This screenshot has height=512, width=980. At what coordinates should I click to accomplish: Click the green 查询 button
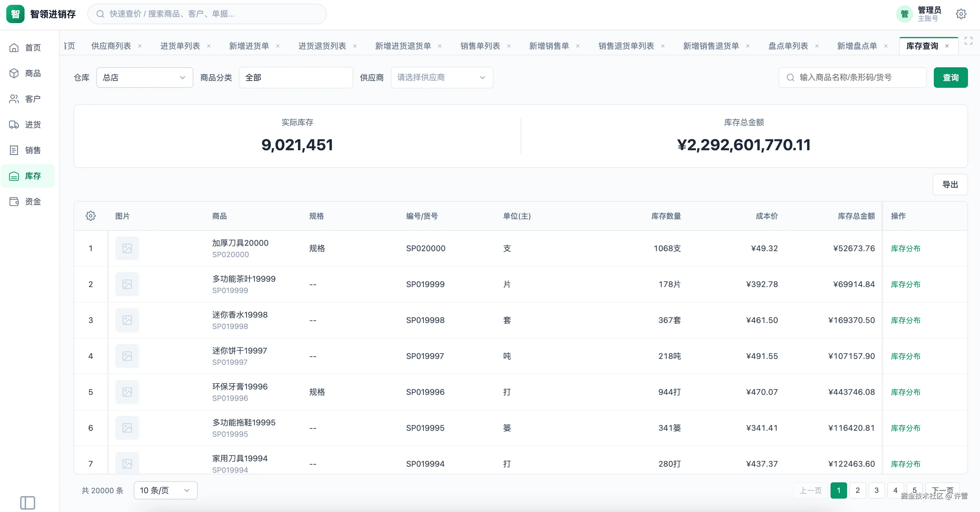[950, 78]
